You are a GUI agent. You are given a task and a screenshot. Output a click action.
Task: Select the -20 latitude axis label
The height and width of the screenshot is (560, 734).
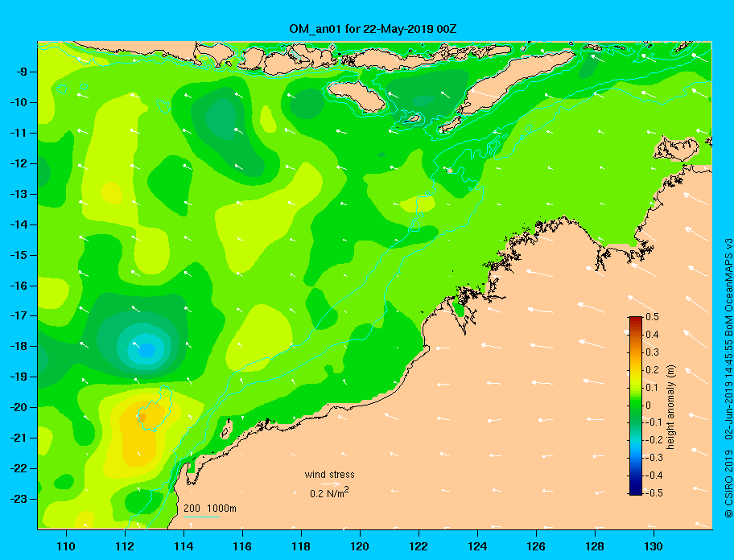19,407
